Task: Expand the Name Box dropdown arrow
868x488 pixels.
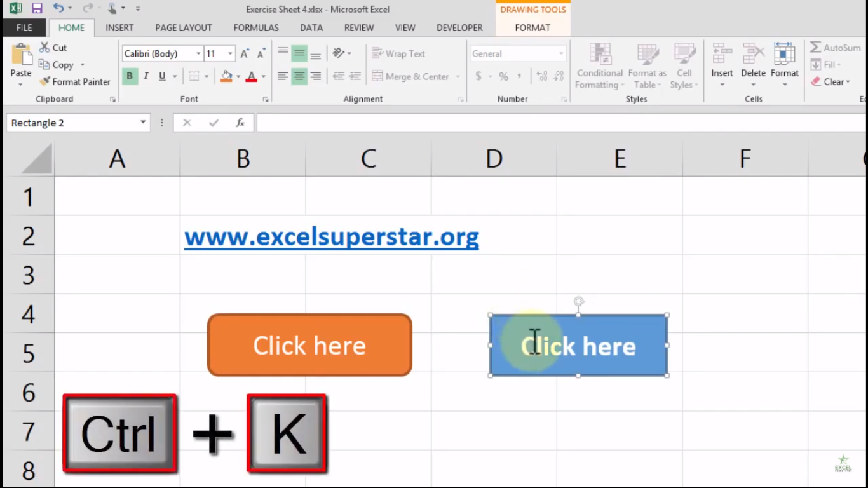Action: 143,123
